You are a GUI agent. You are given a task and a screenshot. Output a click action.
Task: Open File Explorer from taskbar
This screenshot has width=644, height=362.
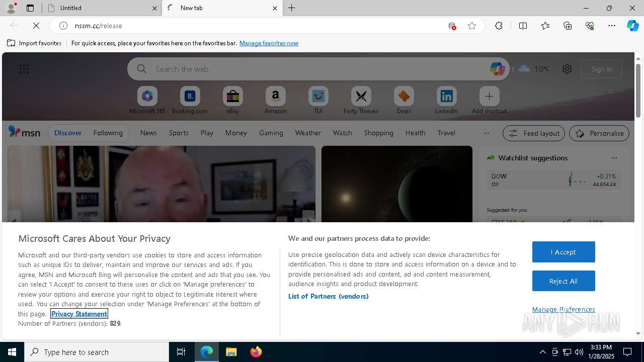[231, 352]
